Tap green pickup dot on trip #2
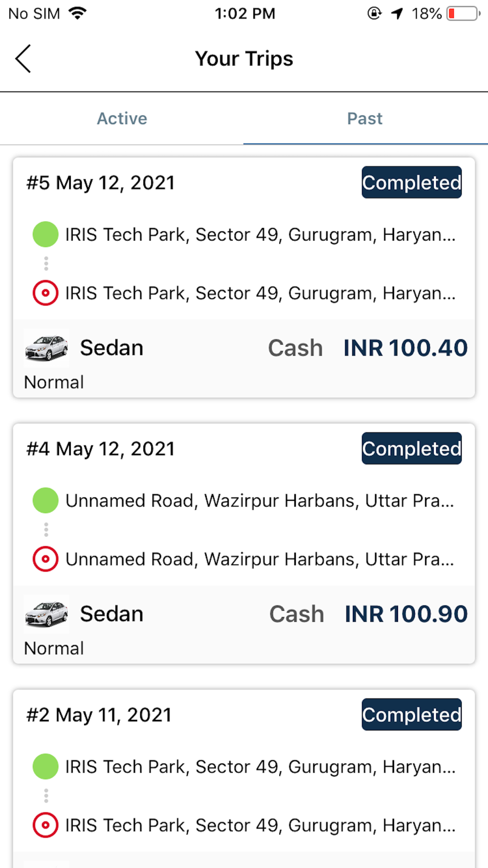 click(45, 766)
